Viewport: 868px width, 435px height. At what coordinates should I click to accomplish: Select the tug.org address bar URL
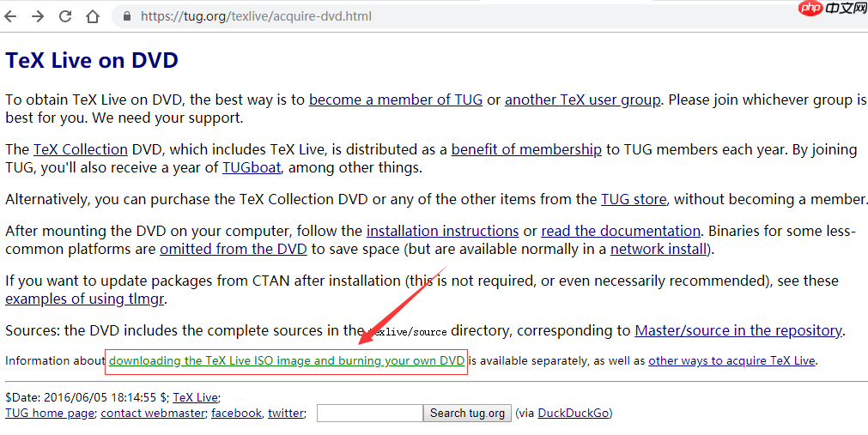[x=256, y=16]
